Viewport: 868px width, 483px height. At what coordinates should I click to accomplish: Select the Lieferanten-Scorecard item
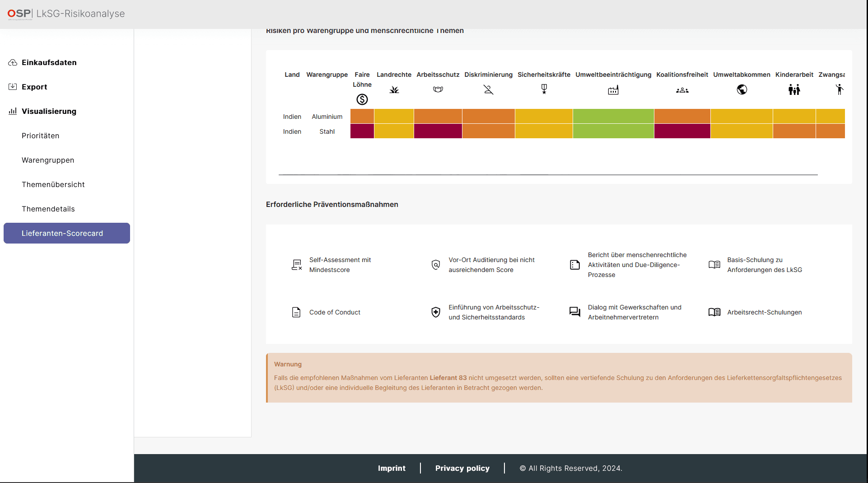[67, 233]
